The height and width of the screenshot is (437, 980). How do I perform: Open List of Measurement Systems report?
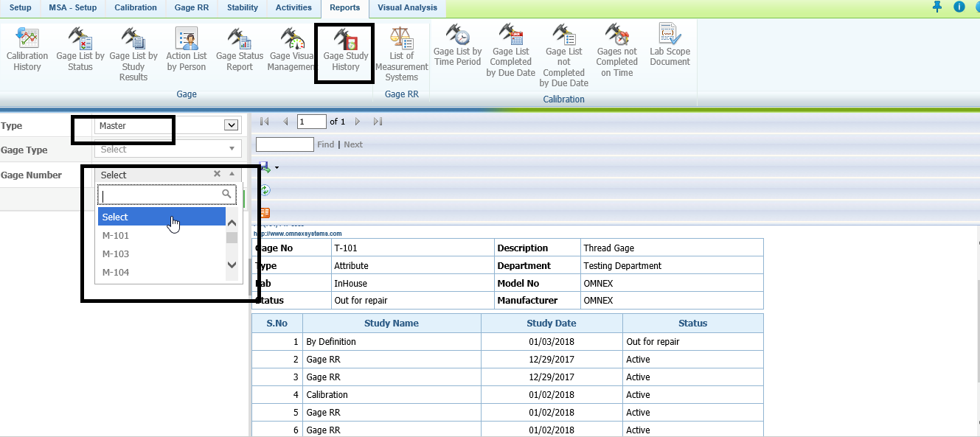(x=402, y=55)
